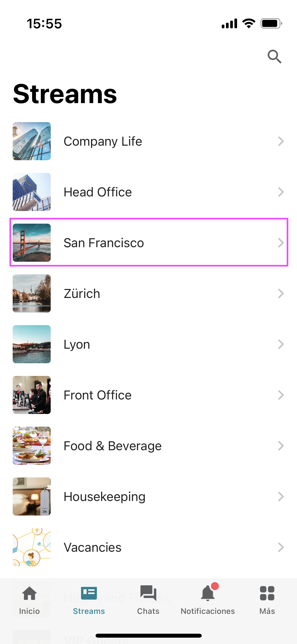Tap the search magnifier icon
Viewport: 297px width, 644px height.
(274, 56)
